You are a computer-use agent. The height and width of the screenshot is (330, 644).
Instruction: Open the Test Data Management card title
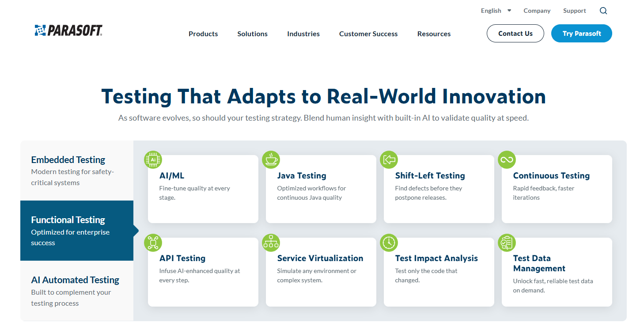point(539,263)
